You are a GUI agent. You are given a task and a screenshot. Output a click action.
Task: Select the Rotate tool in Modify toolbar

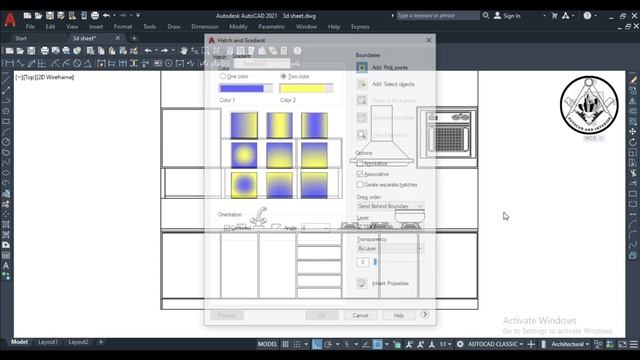[x=633, y=142]
